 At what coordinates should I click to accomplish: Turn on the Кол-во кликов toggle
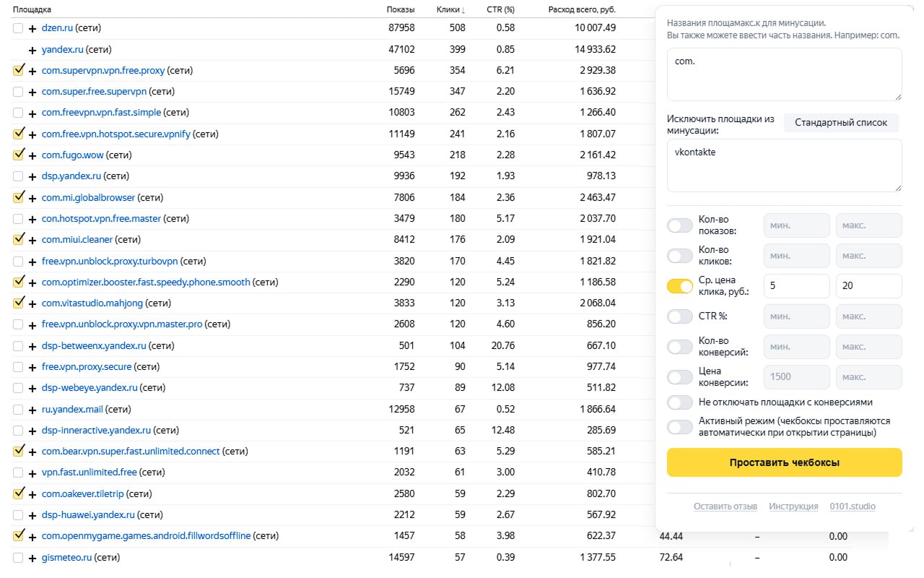[x=680, y=256]
